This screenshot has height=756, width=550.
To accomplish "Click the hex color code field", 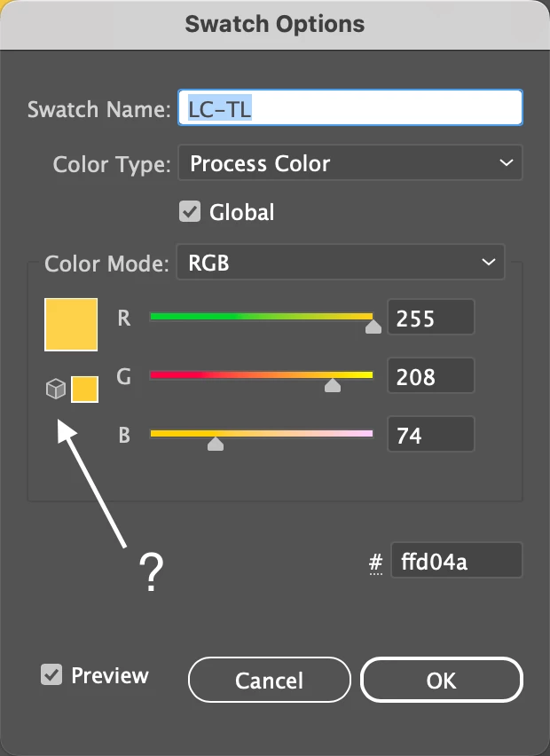I will (456, 562).
